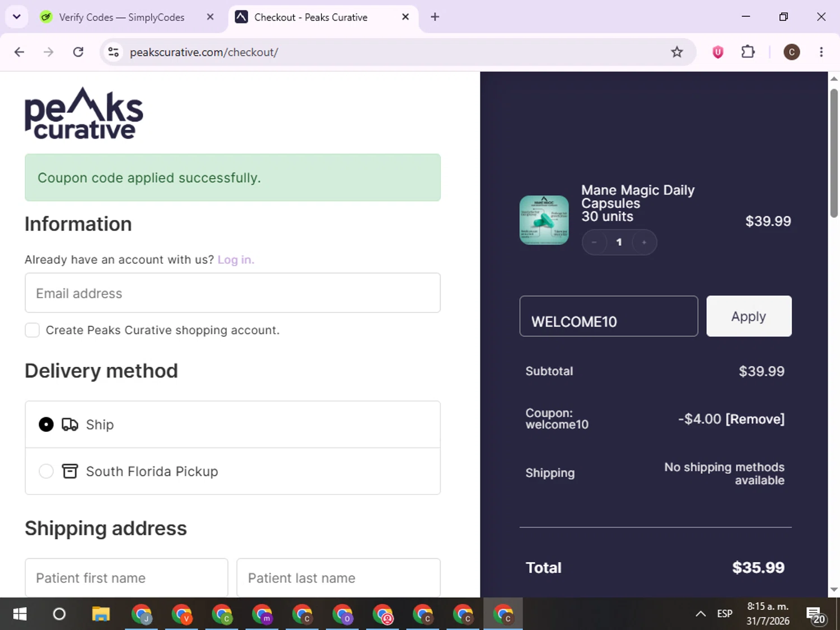Image resolution: width=840 pixels, height=630 pixels.
Task: Remove the welcome10 coupon
Action: [755, 419]
